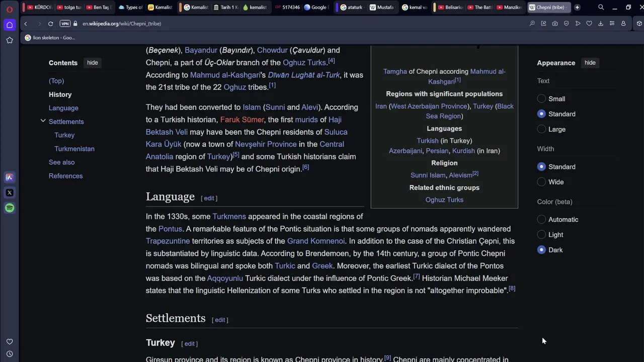Go back with the back arrow

26,24
